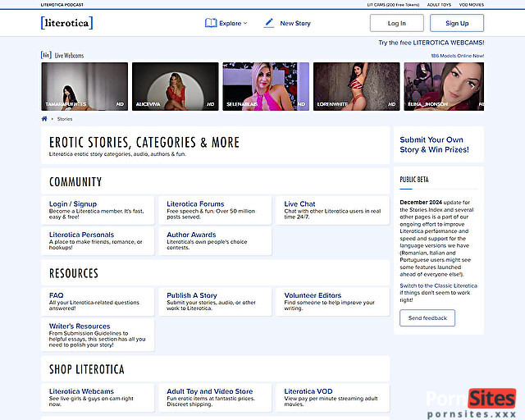Viewport: 525px width, 420px height.
Task: Click 186 Models Online Now link
Action: (458, 56)
